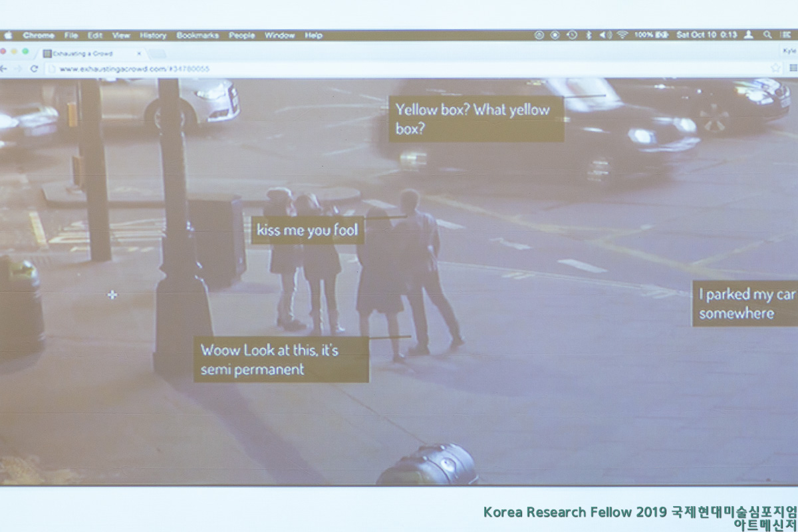Open the Time Machine menu bar icon
Image resolution: width=798 pixels, height=532 pixels.
[x=572, y=35]
